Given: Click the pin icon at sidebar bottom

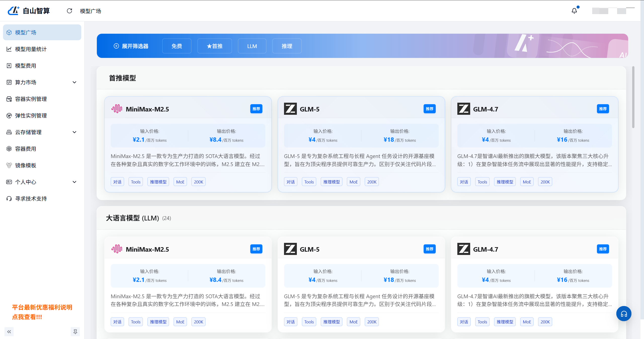Looking at the screenshot, I should click(x=75, y=332).
